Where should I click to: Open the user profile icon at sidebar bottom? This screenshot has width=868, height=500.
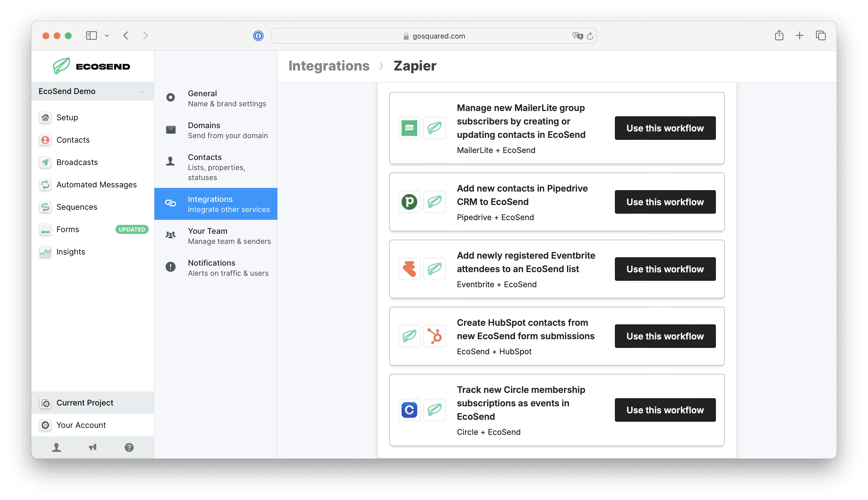click(x=57, y=447)
